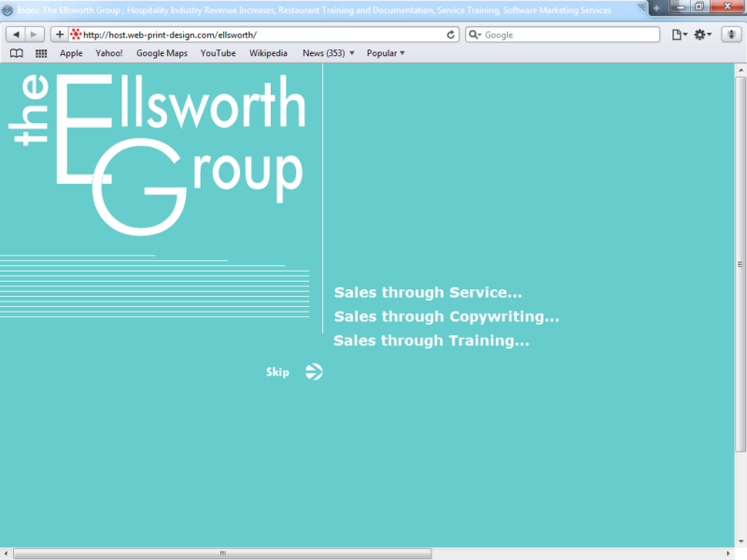747x560 pixels.
Task: Click the horizontal scrollbar left arrow
Action: pos(7,553)
